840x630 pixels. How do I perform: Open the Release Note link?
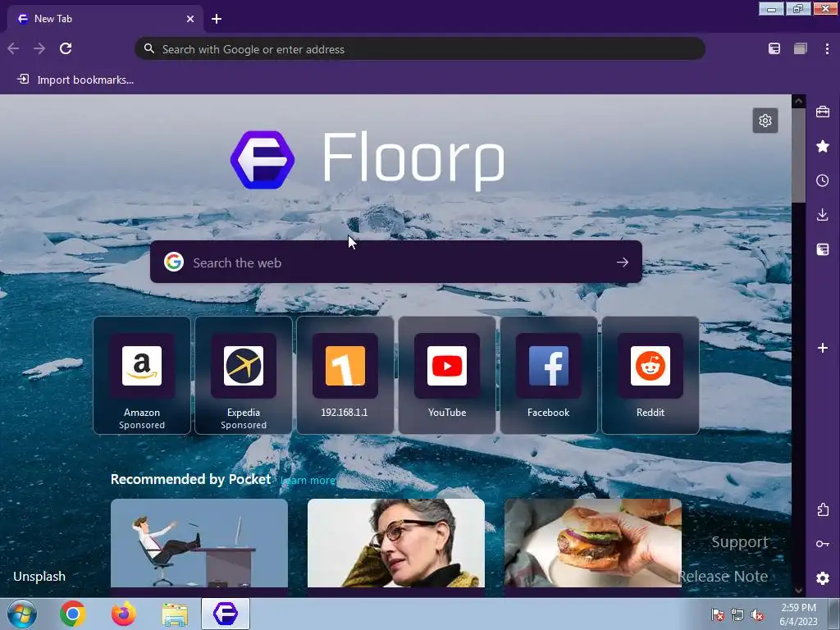coord(723,577)
